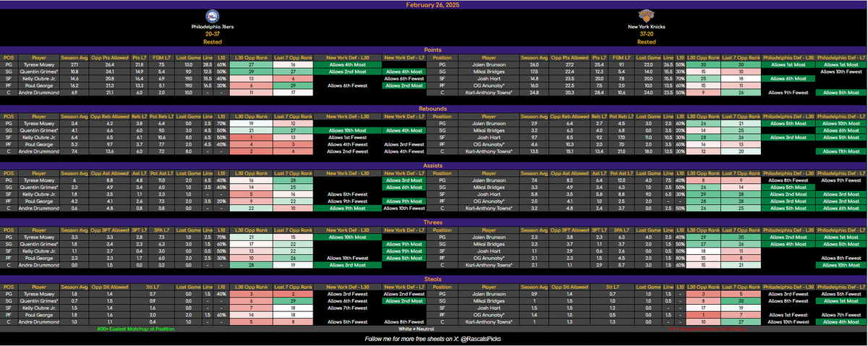
Task: Select the Steals section header bar
Action: click(x=434, y=281)
